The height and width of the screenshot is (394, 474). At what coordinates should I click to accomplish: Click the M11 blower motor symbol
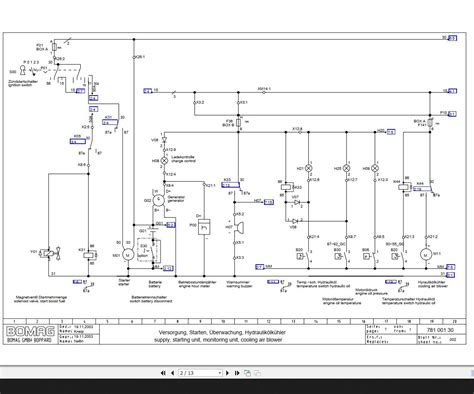coord(425,255)
